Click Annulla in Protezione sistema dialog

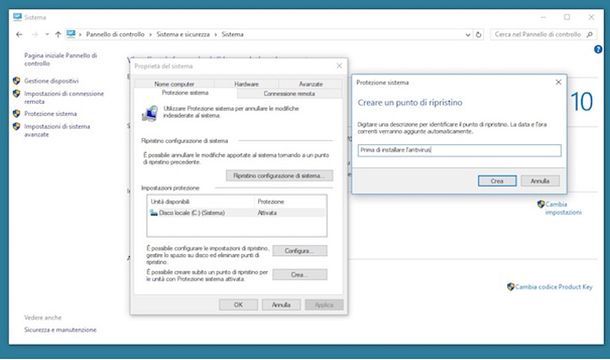coord(540,181)
